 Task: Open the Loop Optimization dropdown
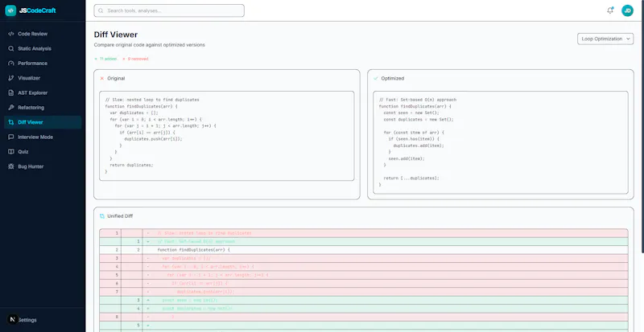(605, 39)
